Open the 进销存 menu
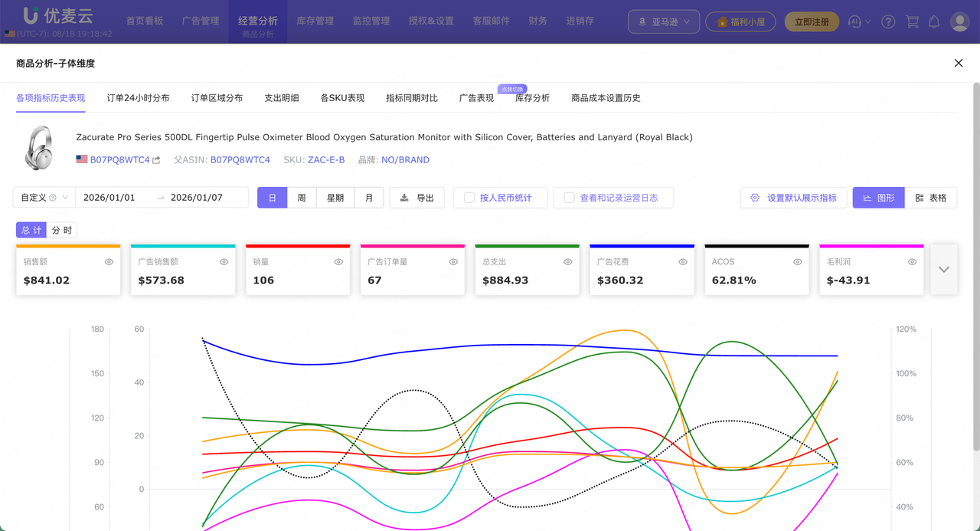 tap(580, 21)
